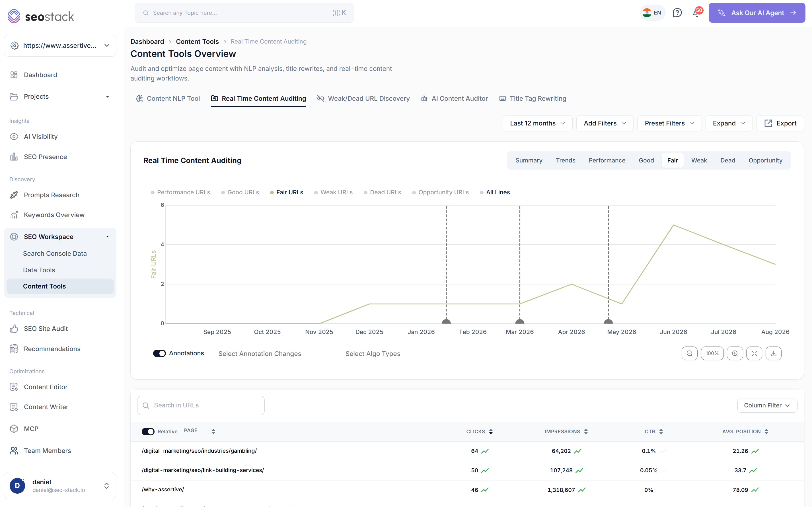812x507 pixels.
Task: Toggle Opportunity URLs legend line
Action: [x=440, y=192]
